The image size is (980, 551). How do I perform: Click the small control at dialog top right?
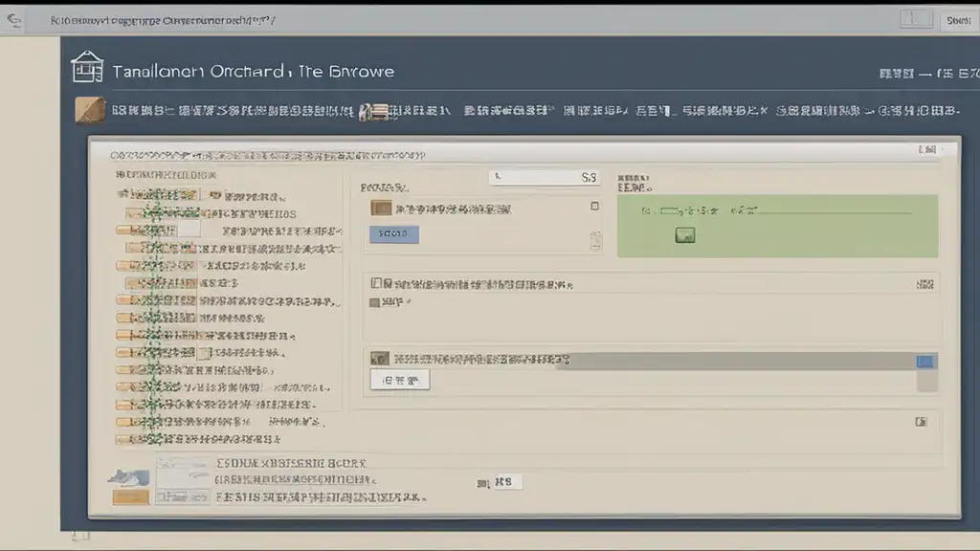coord(926,149)
